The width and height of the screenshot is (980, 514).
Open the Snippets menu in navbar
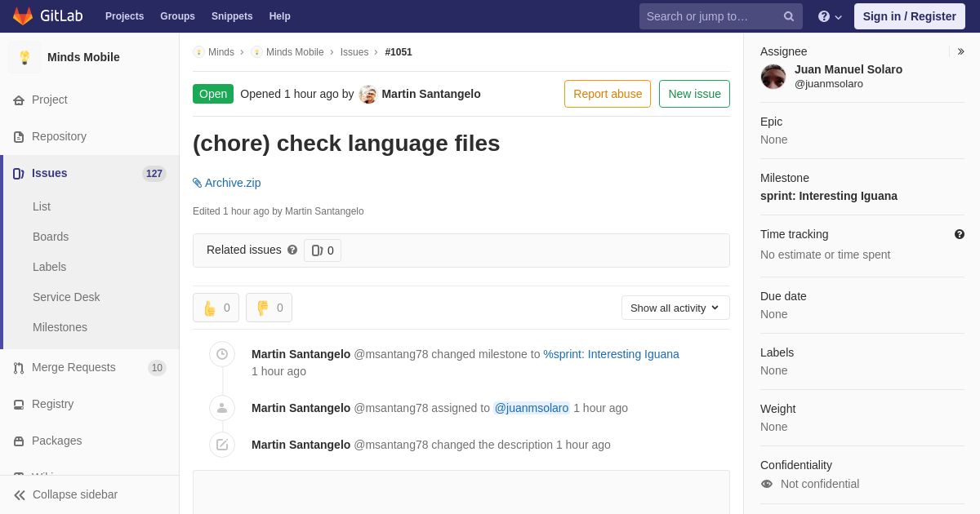(232, 16)
